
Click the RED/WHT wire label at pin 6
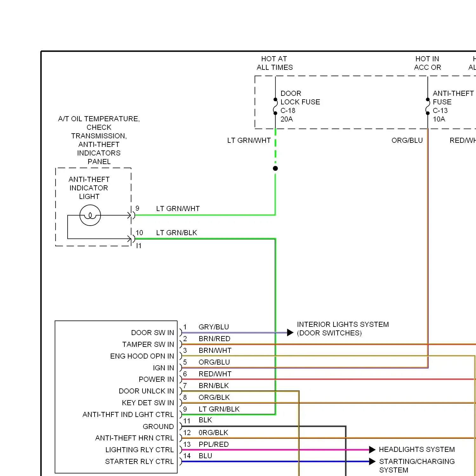(215, 374)
